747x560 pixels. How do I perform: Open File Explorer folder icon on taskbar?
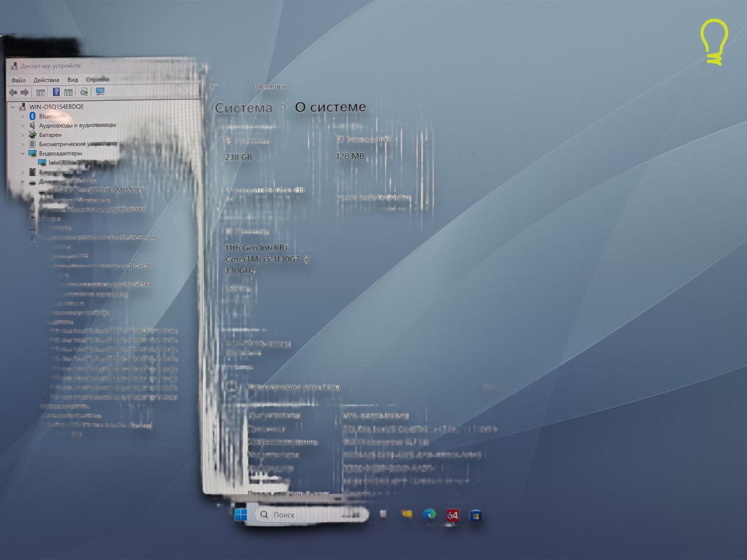(x=407, y=514)
